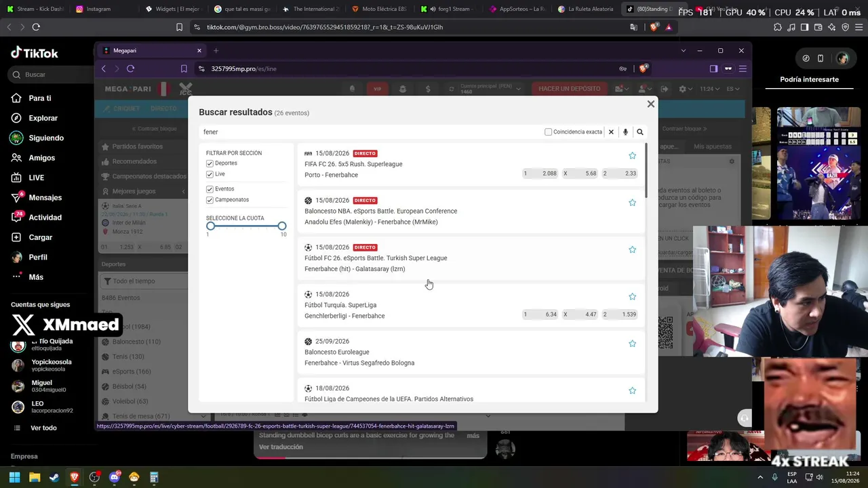Open the Megapari settings gear dropdown
The height and width of the screenshot is (488, 868).
pos(685,89)
